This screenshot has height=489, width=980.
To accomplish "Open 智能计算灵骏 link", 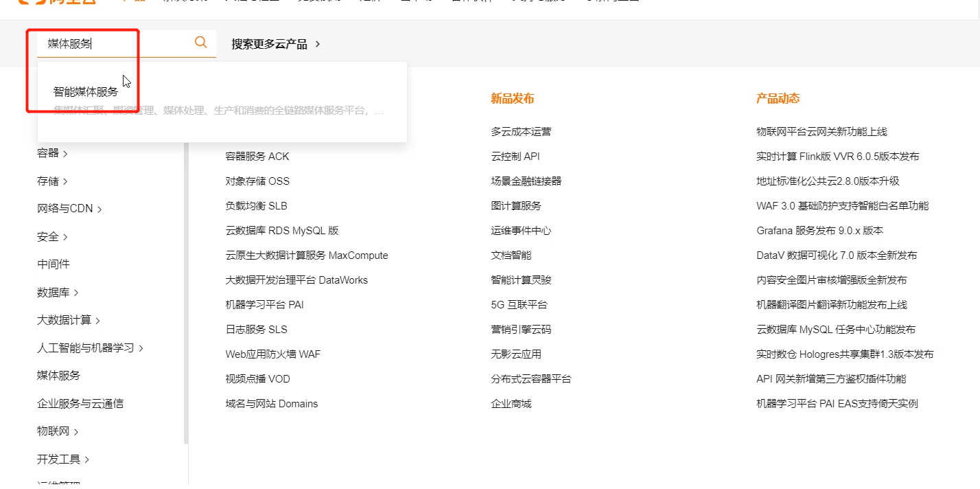I will 521,280.
